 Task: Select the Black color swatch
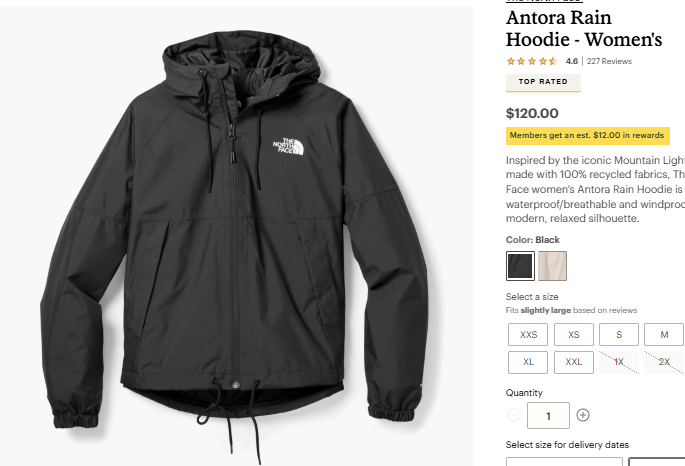tap(520, 266)
